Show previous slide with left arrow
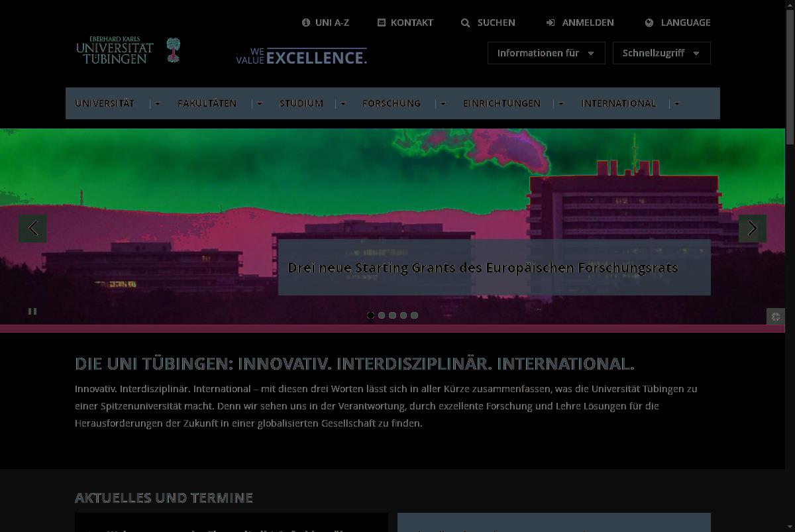This screenshot has width=795, height=532. click(x=32, y=229)
